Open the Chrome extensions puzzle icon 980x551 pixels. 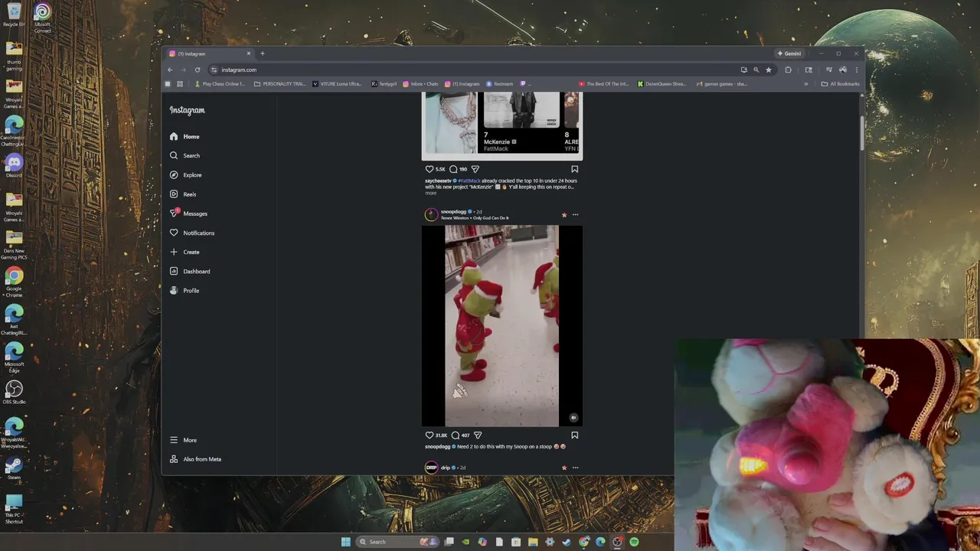[x=788, y=70]
